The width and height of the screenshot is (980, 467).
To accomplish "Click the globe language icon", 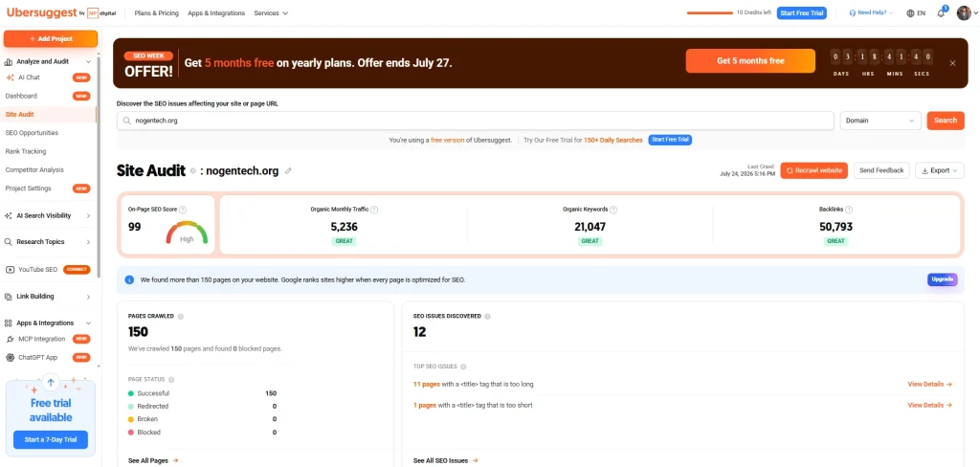I will [x=910, y=13].
